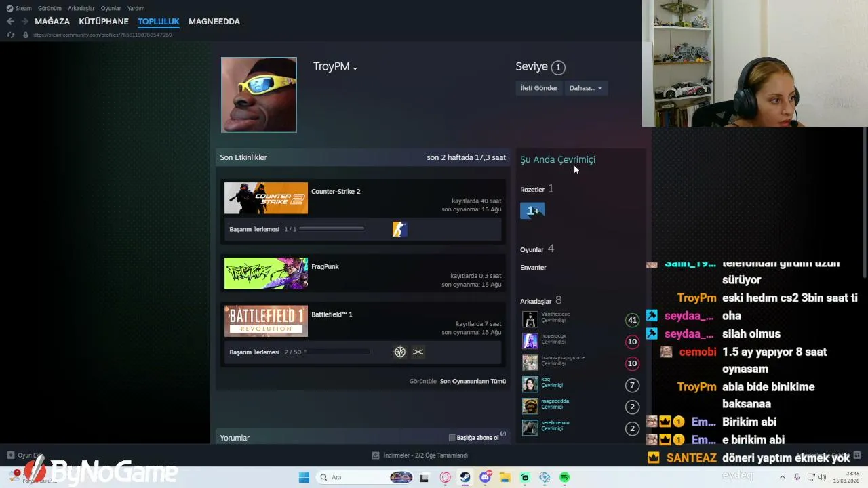This screenshot has width=868, height=488.
Task: Open kaq friend avatar
Action: click(x=530, y=384)
